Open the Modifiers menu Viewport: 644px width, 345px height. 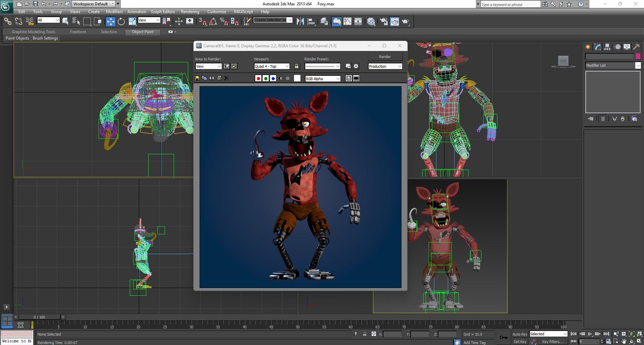(114, 11)
